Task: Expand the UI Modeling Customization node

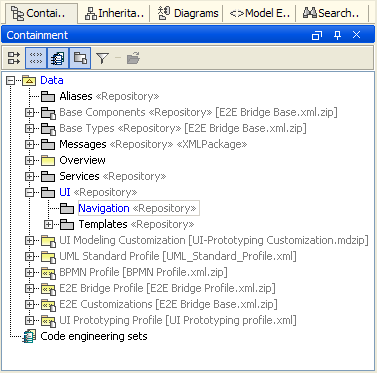Action: (30, 240)
